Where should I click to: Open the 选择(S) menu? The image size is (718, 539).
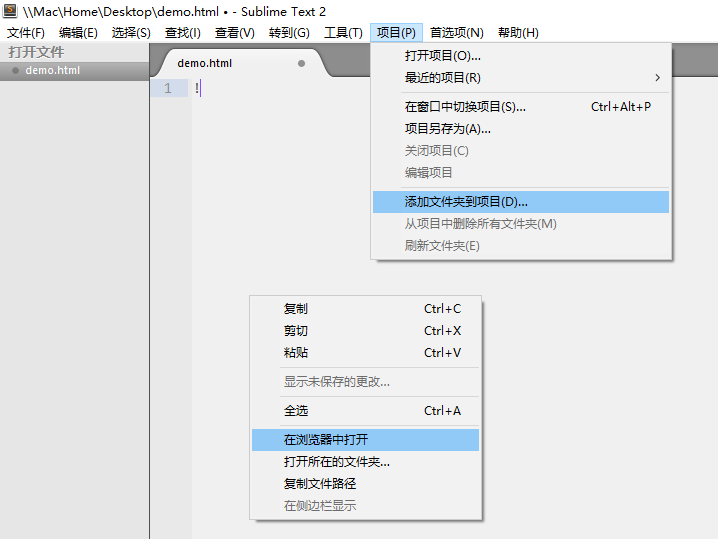coord(131,33)
